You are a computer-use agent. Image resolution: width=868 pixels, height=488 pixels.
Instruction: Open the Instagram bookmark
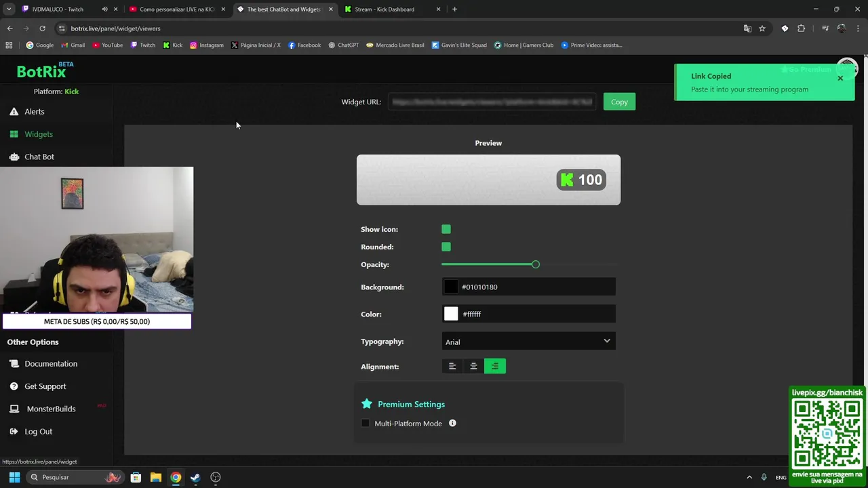tap(206, 45)
